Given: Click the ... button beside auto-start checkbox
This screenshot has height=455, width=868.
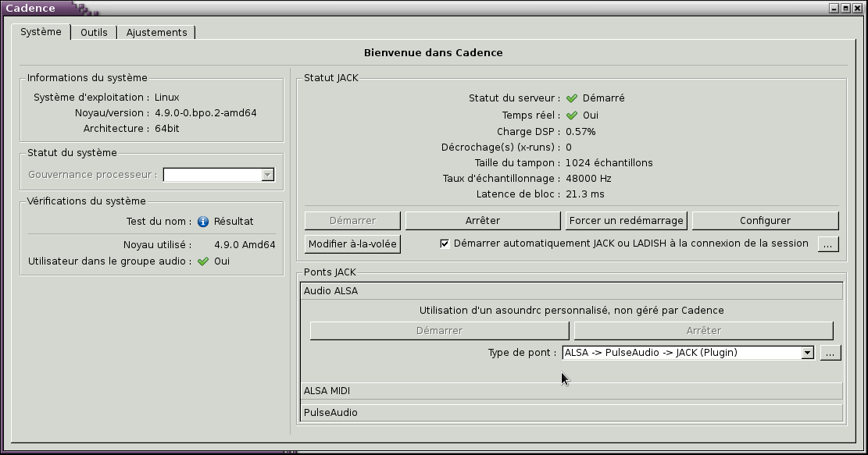Looking at the screenshot, I should pos(828,243).
